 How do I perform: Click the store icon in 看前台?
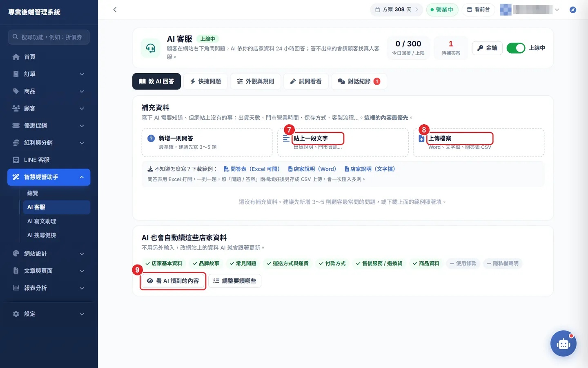click(470, 9)
